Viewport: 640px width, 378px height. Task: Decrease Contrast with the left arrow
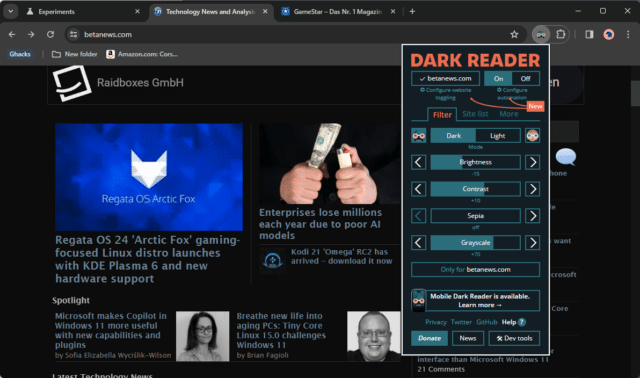click(418, 189)
